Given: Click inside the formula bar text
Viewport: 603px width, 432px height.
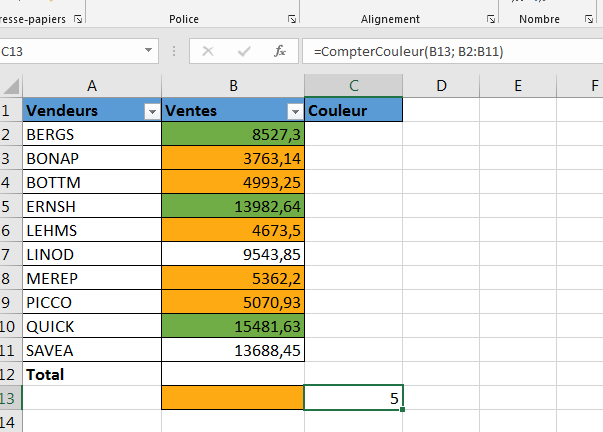Looking at the screenshot, I should [x=450, y=51].
